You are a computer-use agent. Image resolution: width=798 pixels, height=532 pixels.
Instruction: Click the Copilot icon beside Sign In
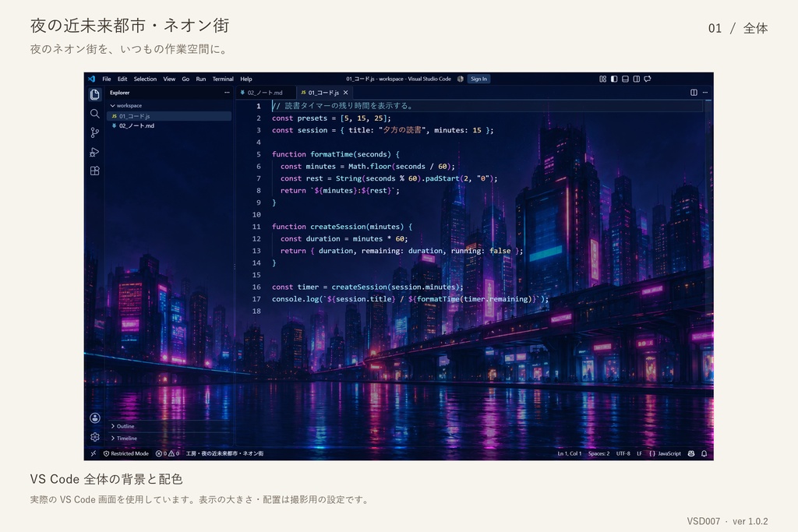[460, 79]
